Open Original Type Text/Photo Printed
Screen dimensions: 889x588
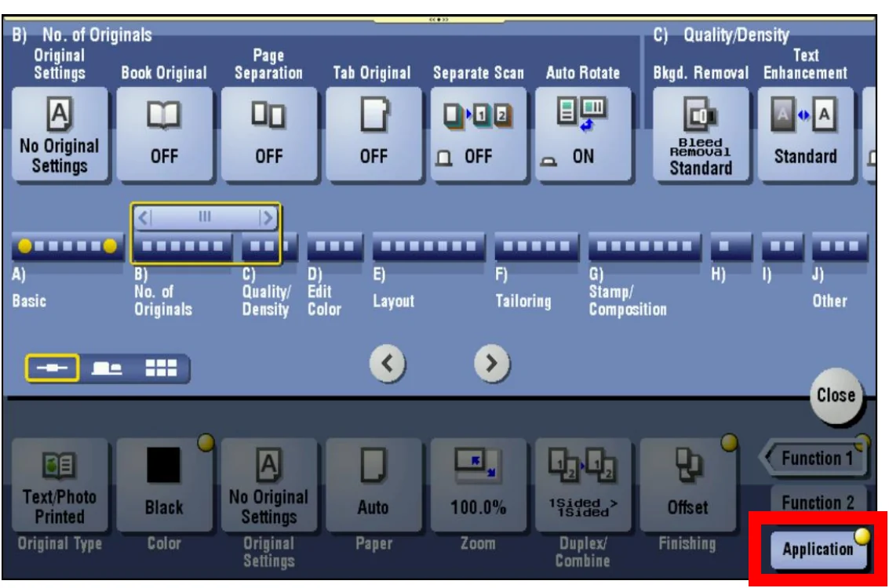tap(60, 485)
